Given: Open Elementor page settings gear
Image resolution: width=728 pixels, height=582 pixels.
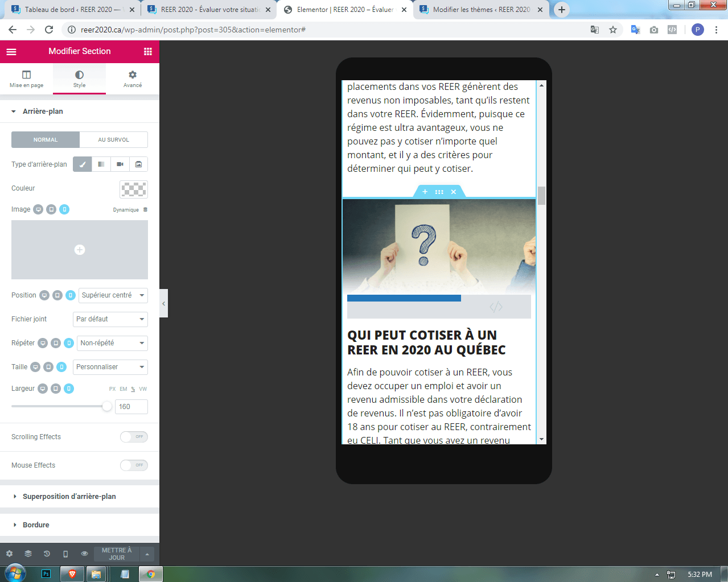Looking at the screenshot, I should (9, 554).
